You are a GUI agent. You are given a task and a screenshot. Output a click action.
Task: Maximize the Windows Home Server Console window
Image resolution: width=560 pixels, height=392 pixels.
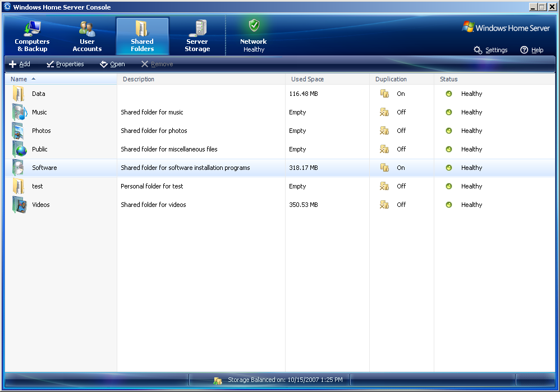542,7
